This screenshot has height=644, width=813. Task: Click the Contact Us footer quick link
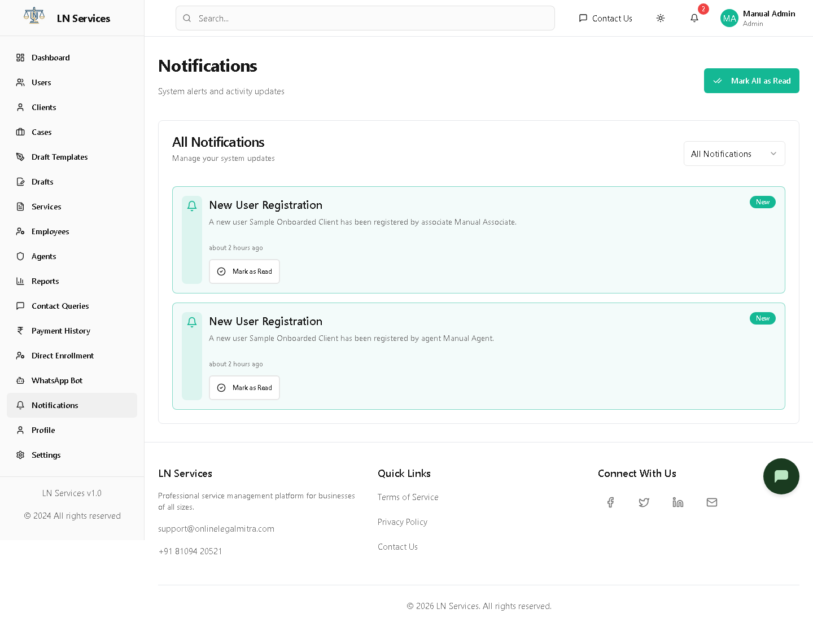coord(398,547)
